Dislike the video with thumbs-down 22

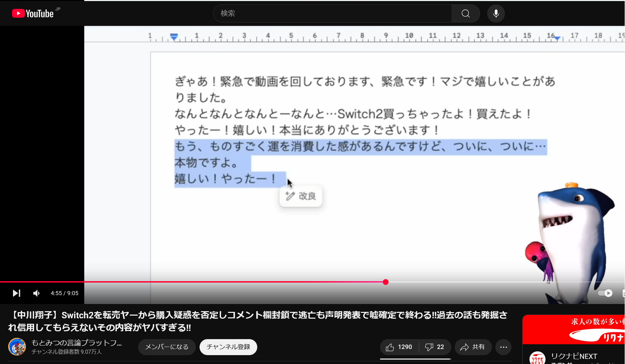point(435,347)
